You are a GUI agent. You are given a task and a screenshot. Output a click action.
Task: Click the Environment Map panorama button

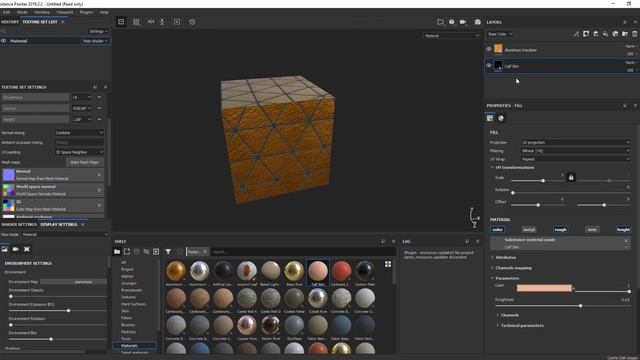73,282
